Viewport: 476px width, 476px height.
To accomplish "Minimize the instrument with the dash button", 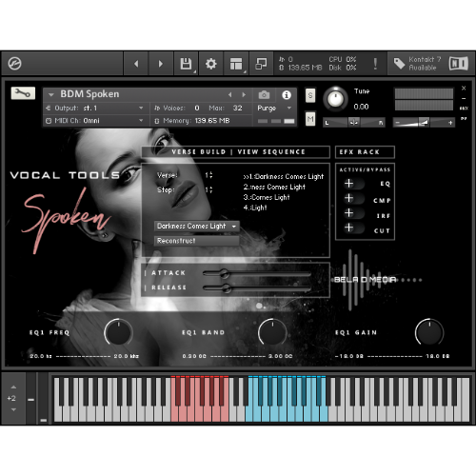I will [x=464, y=98].
